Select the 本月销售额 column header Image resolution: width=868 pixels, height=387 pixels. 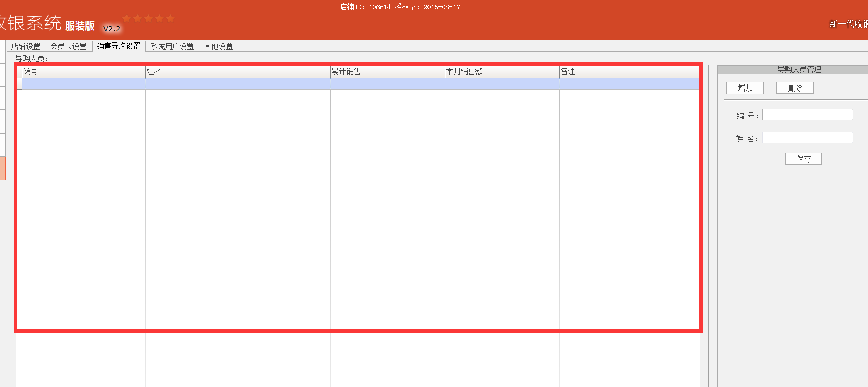coord(502,72)
